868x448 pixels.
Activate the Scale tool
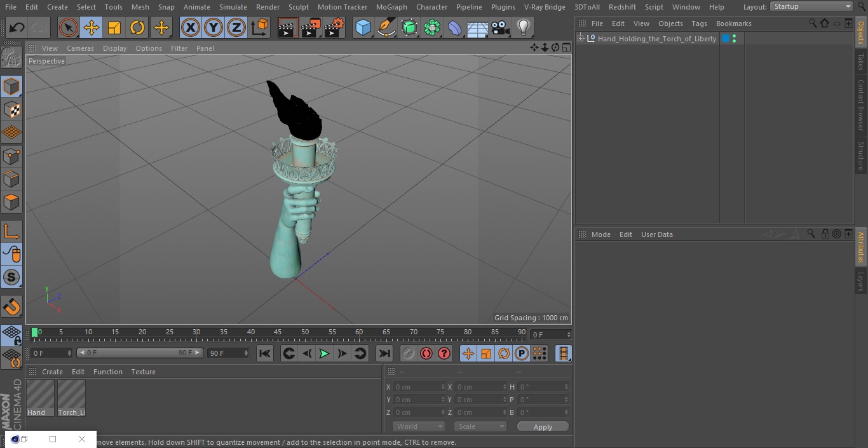click(114, 27)
